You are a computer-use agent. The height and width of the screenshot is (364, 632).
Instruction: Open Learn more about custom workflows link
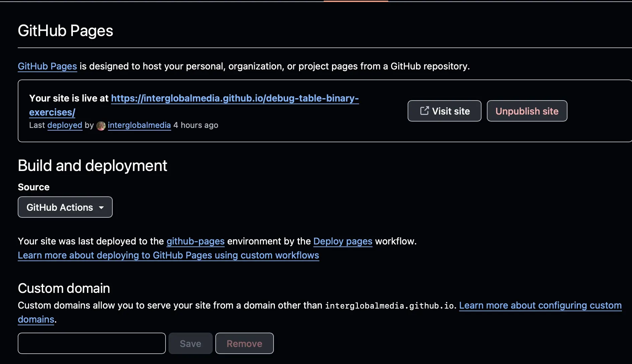pos(169,255)
